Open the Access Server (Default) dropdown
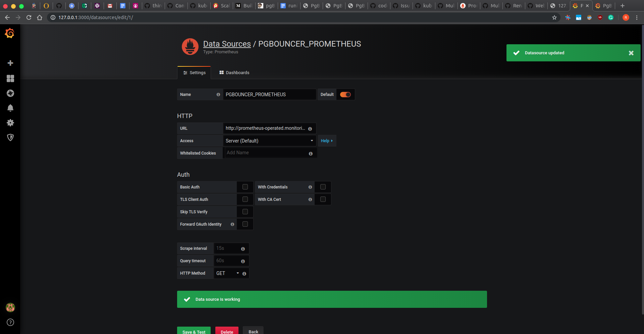This screenshot has width=644, height=334. pos(270,141)
